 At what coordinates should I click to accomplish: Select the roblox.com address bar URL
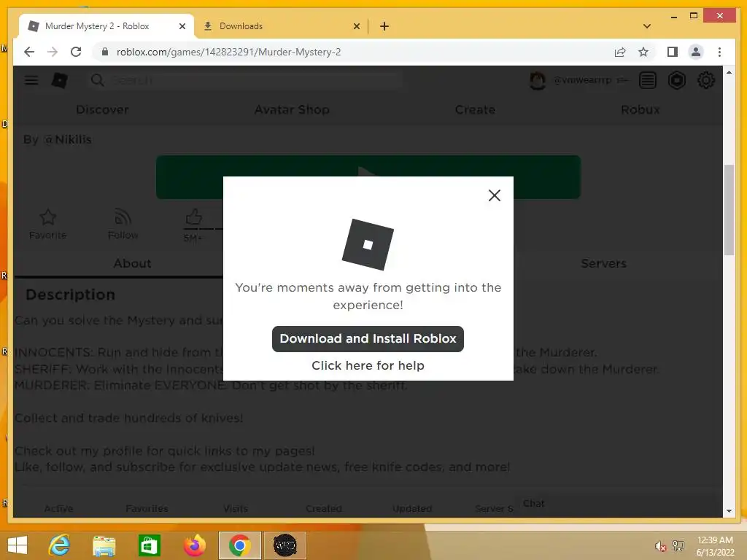pos(228,52)
